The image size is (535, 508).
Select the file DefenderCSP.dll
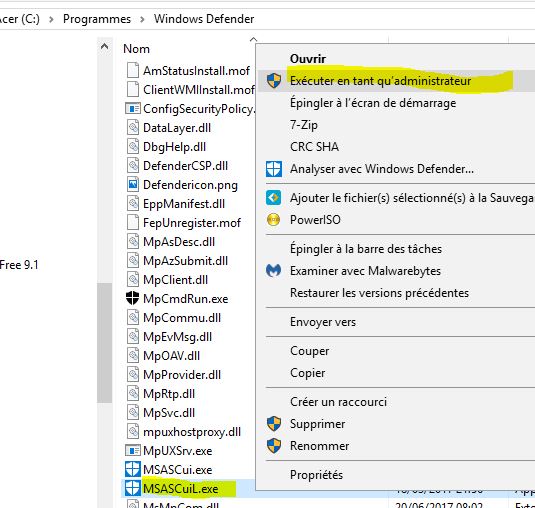185,166
